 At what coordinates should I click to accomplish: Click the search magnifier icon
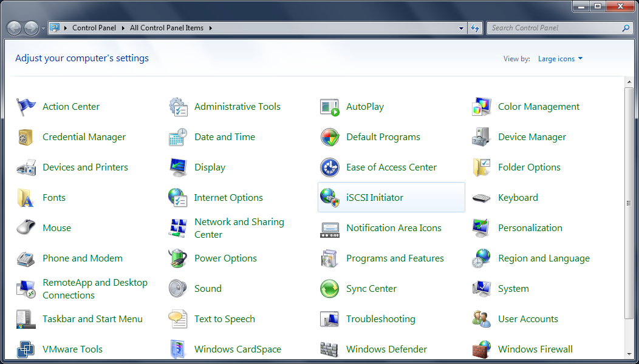[x=626, y=28]
